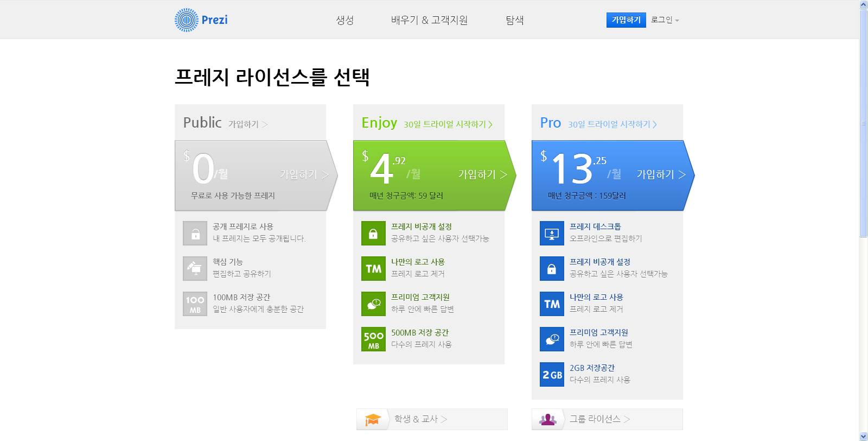Open the 로그인 dropdown

click(665, 20)
